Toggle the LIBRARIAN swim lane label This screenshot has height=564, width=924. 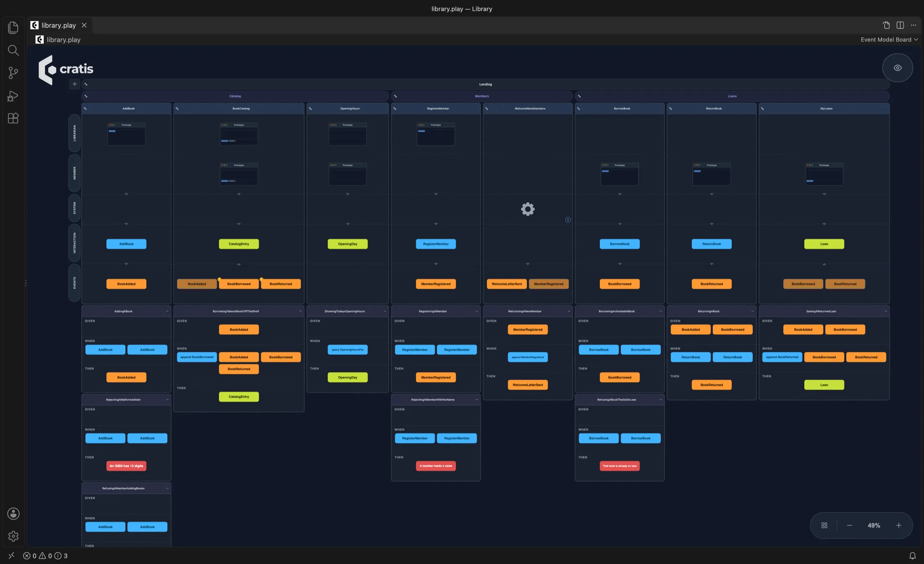click(74, 133)
